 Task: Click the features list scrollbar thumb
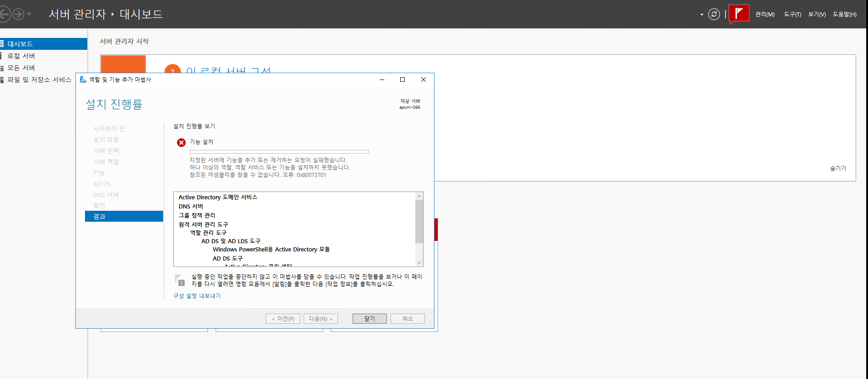[419, 221]
